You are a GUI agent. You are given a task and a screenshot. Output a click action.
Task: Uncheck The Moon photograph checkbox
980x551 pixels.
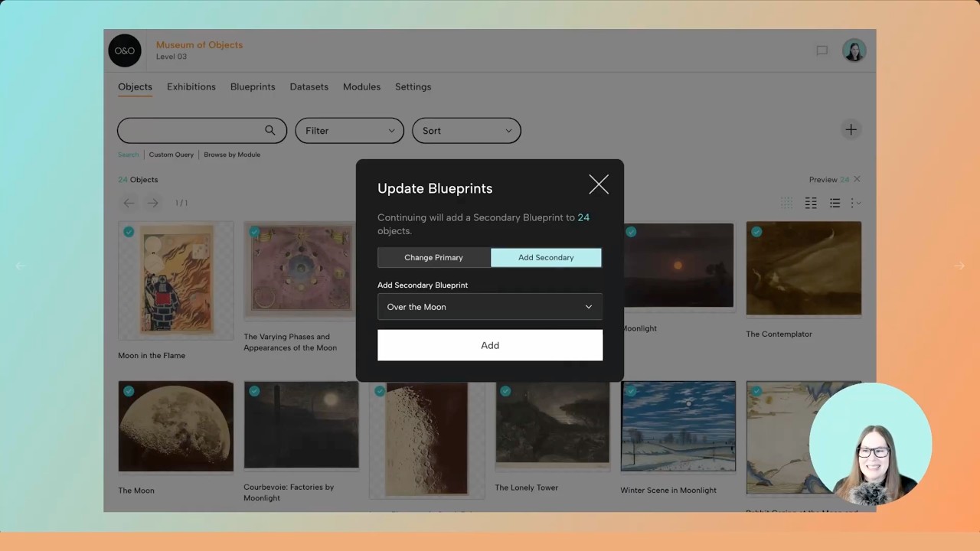129,391
